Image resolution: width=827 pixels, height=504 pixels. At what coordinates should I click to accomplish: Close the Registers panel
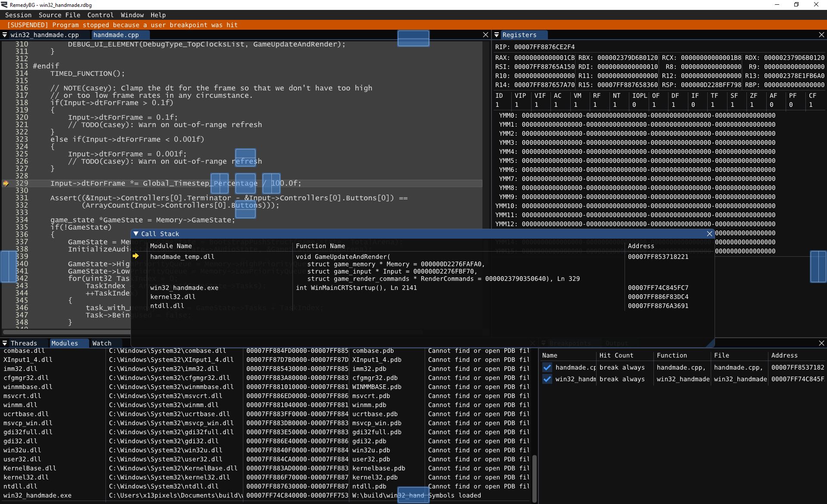point(821,35)
